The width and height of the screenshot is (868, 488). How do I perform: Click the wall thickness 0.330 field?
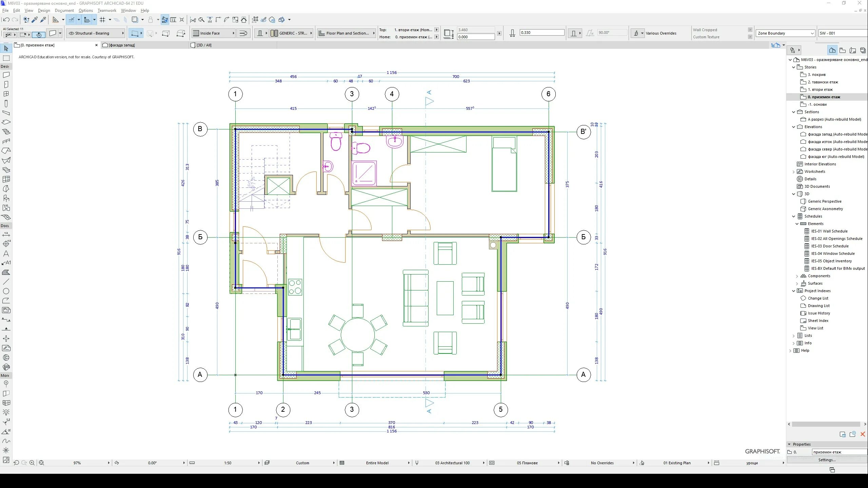tap(541, 33)
